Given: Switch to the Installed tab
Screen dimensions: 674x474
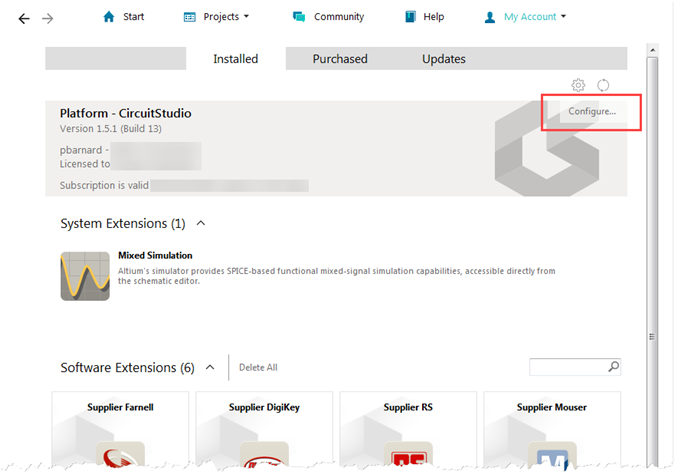Looking at the screenshot, I should [236, 58].
